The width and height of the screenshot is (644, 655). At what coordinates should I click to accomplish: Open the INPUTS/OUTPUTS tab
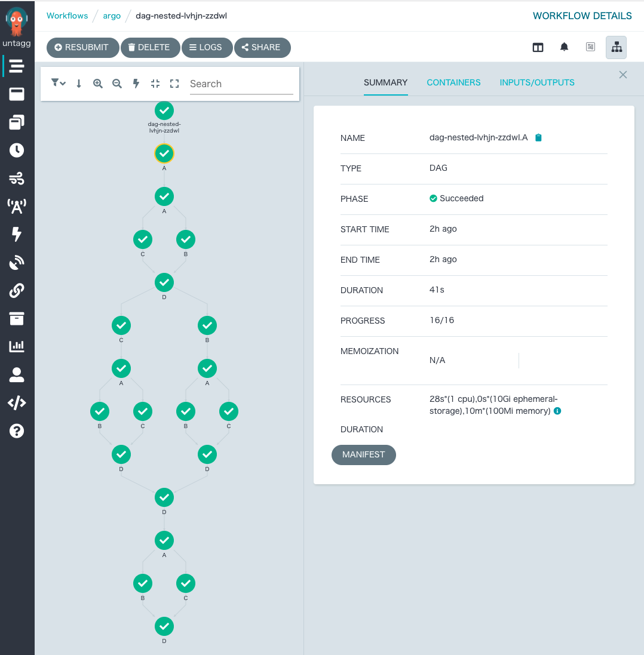536,82
